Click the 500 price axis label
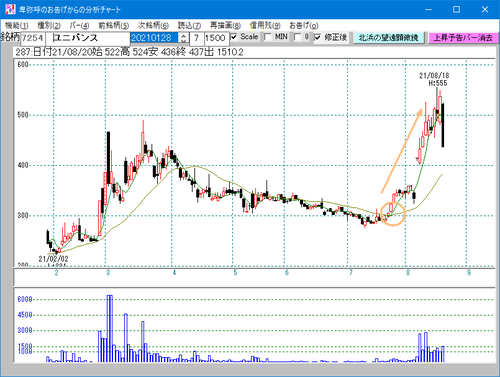This screenshot has width=500, height=377. (x=23, y=115)
